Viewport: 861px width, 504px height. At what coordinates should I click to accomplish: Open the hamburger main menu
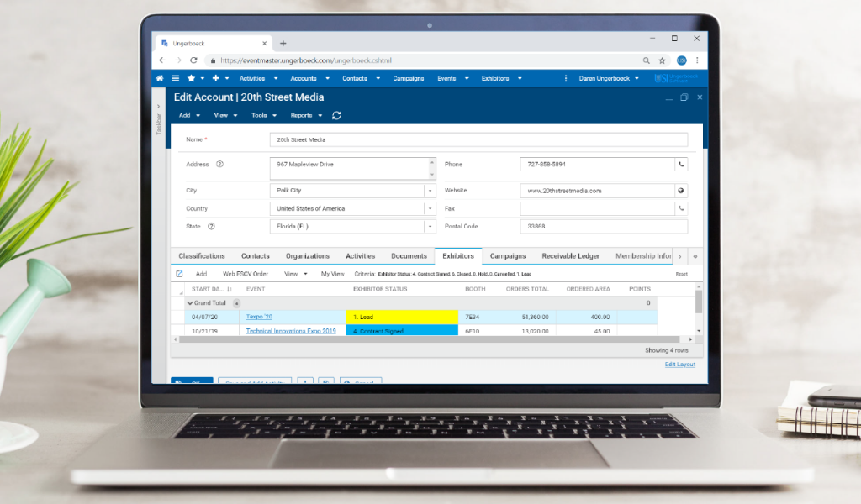[175, 78]
